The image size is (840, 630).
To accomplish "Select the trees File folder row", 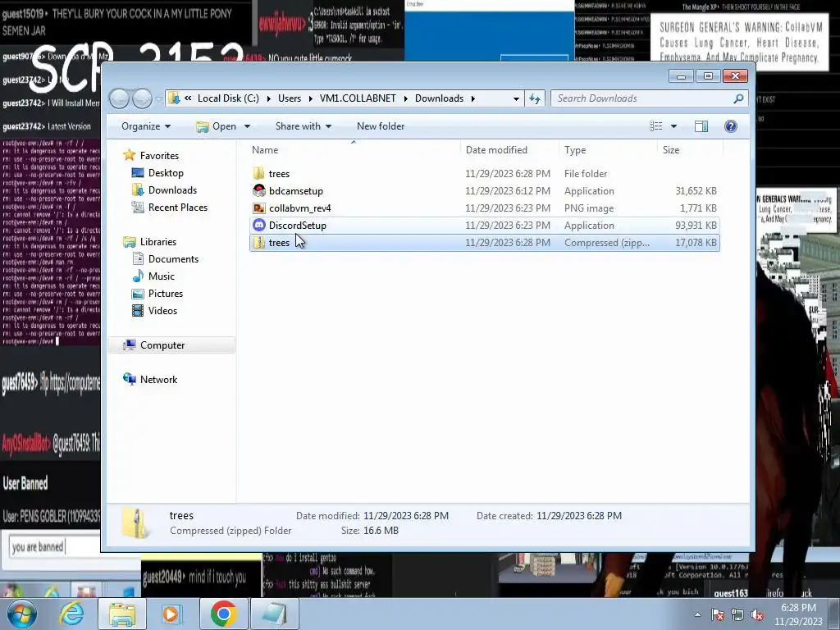I will point(484,174).
